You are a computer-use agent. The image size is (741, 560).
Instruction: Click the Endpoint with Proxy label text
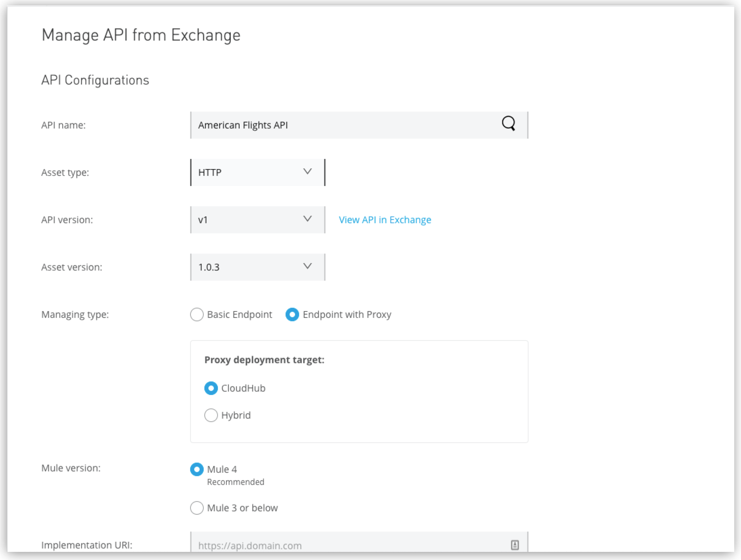tap(347, 314)
